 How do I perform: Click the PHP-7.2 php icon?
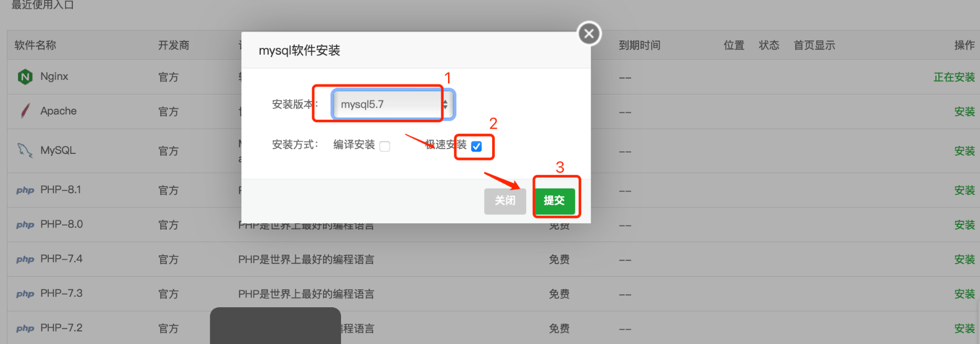25,329
